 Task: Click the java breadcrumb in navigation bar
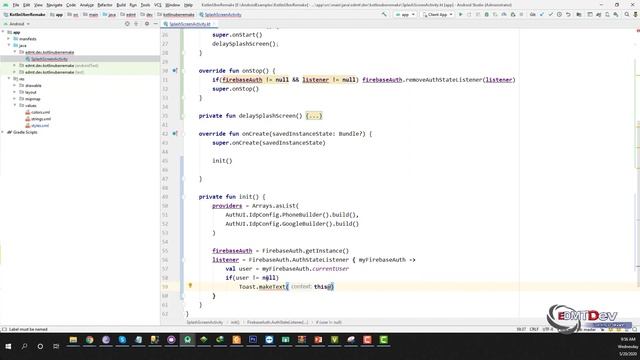tap(110, 14)
